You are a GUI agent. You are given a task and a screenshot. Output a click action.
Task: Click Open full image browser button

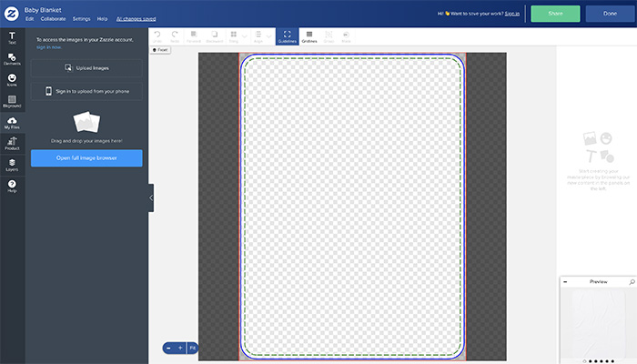[x=86, y=158]
